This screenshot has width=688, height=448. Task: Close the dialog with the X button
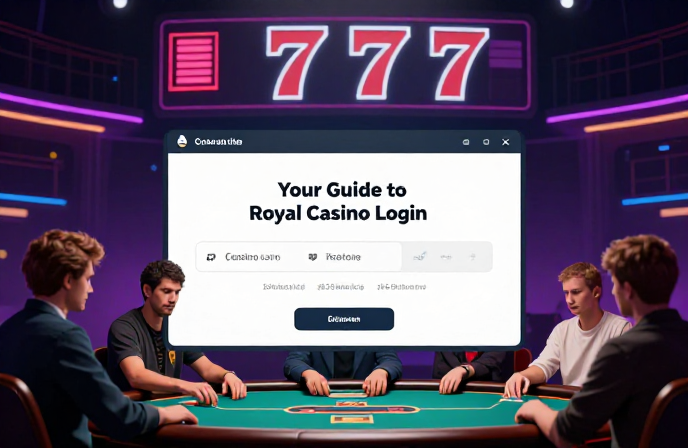505,142
